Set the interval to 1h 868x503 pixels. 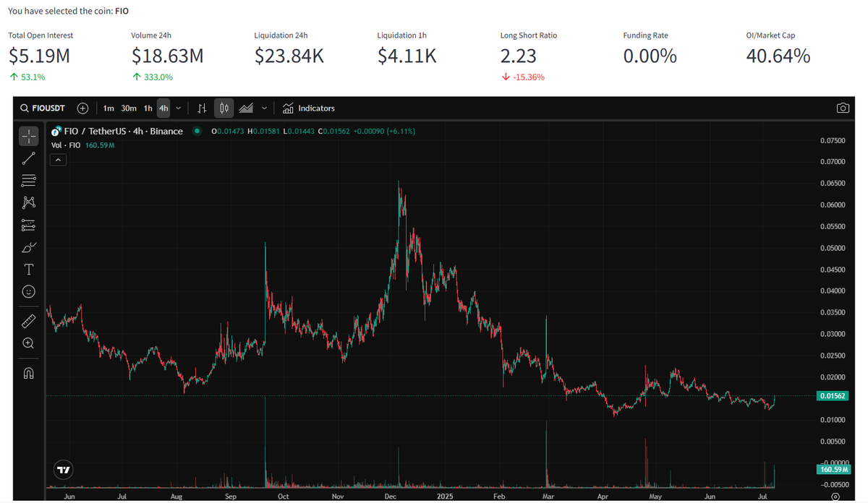[148, 108]
